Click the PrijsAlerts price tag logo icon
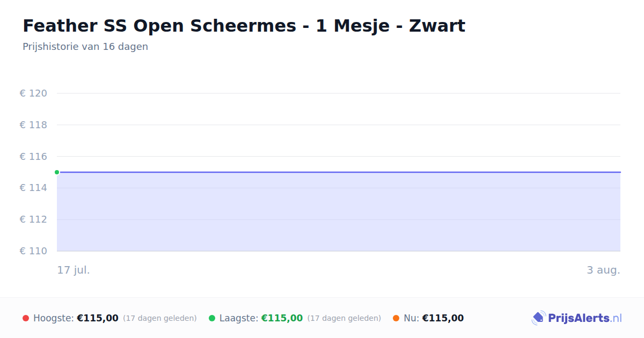The width and height of the screenshot is (644, 338). (x=538, y=318)
